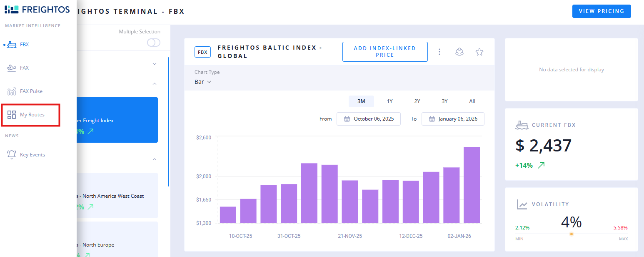Viewport: 644px width, 257px height.
Task: Click the View Pricing button
Action: (x=602, y=11)
